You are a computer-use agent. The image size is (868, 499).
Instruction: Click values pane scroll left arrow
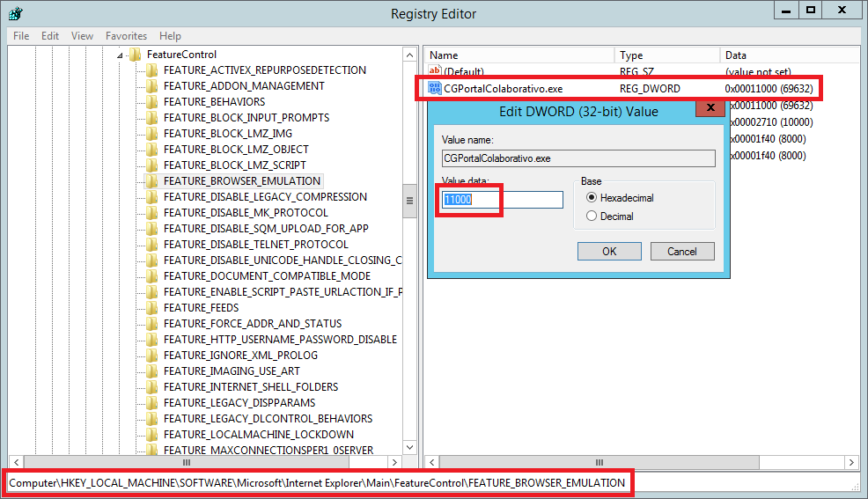pyautogui.click(x=431, y=462)
